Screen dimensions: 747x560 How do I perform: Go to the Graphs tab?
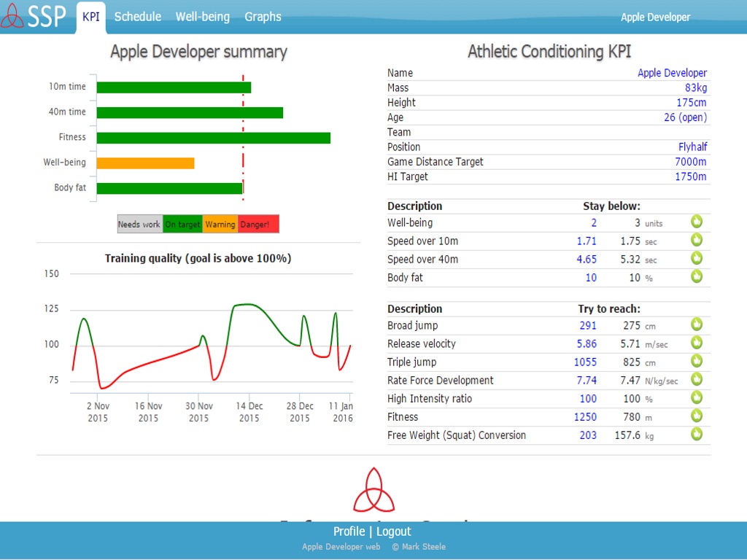click(x=263, y=17)
